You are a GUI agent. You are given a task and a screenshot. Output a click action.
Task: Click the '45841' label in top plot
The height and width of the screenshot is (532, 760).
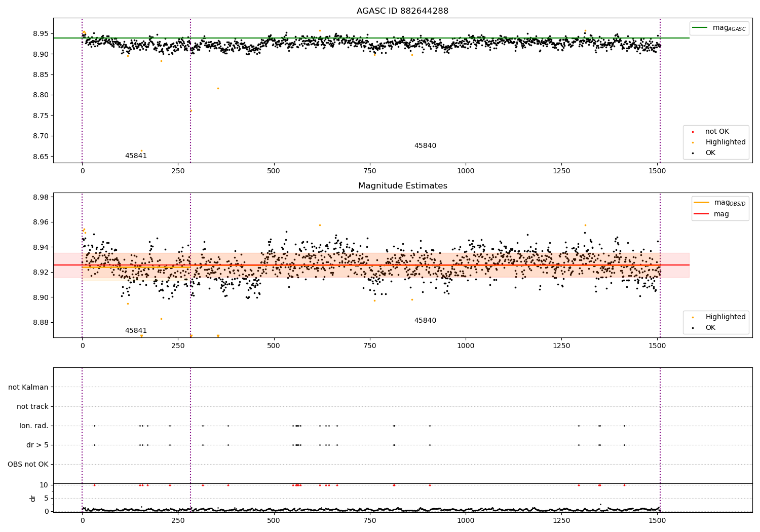coord(136,156)
